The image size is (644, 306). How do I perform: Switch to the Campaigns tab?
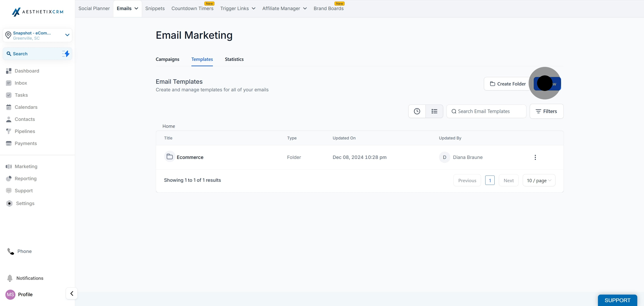click(167, 59)
